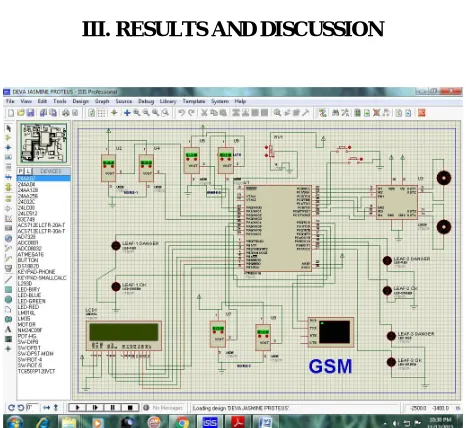This screenshot has height=428, width=466.
Task: Click the No Messages indicator
Action: pos(164,408)
